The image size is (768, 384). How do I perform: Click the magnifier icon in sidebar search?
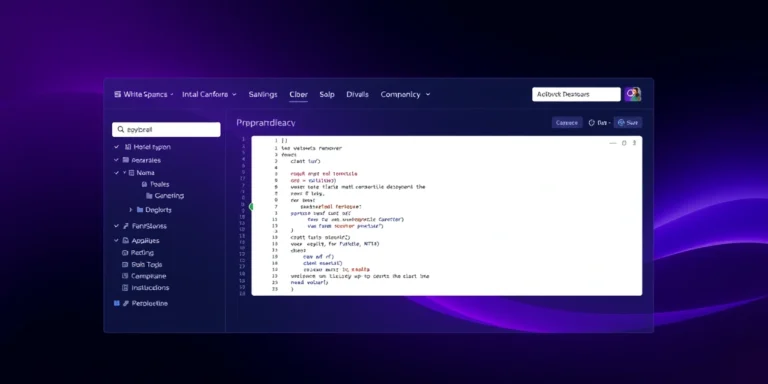(120, 130)
